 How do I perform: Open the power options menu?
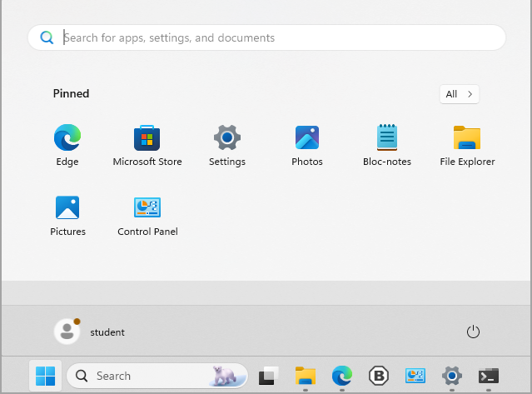[x=473, y=332]
